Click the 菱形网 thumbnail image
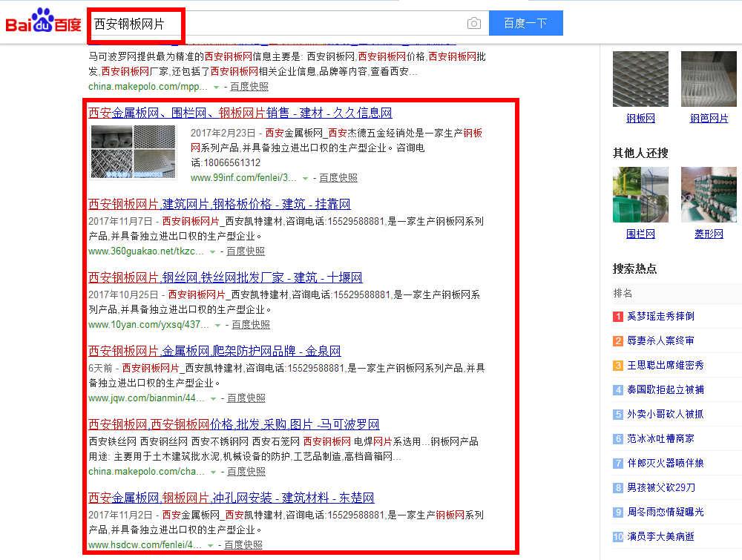Viewport: 742px width, 560px height. pos(709,194)
